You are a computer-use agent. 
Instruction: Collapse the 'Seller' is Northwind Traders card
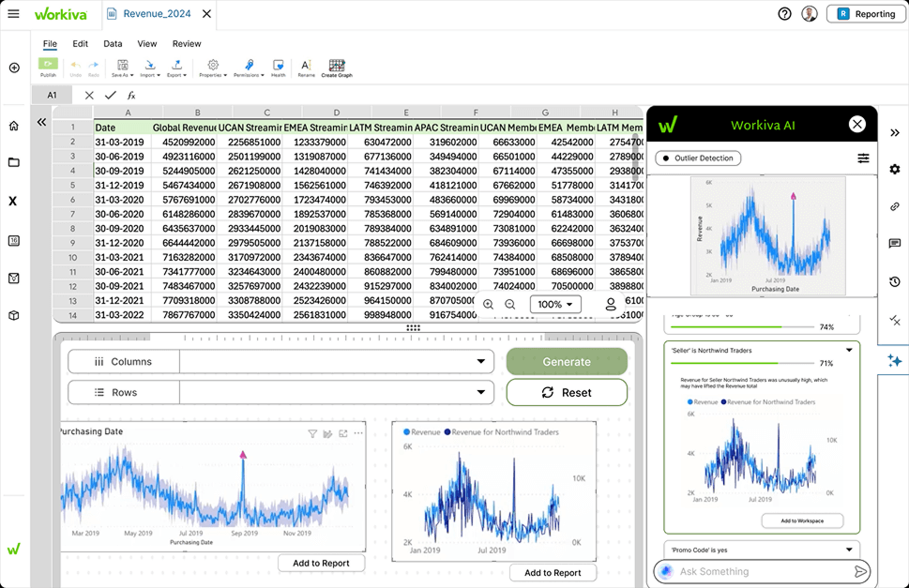849,350
